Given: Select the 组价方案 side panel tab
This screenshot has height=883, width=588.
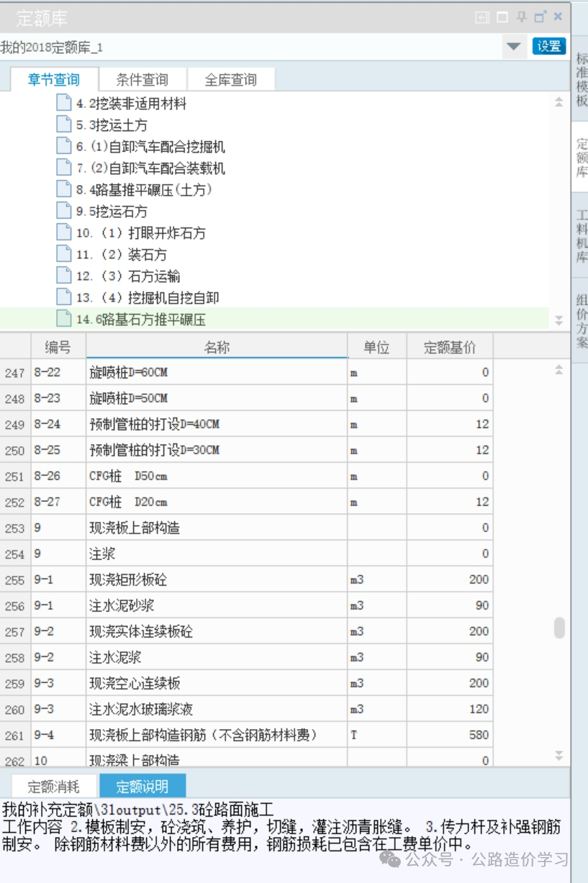Looking at the screenshot, I should 581,320.
